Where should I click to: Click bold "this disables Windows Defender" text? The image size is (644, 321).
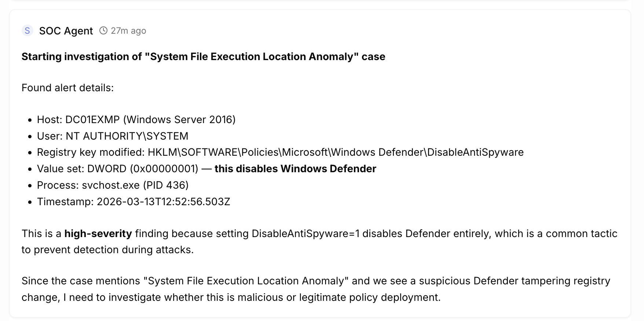click(x=295, y=169)
